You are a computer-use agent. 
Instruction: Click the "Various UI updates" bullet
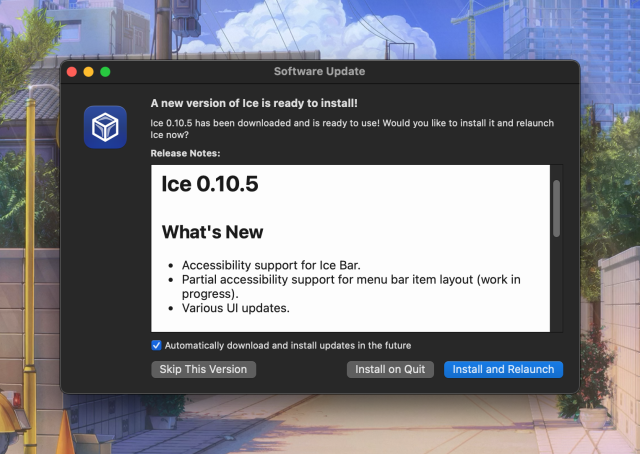coord(235,308)
